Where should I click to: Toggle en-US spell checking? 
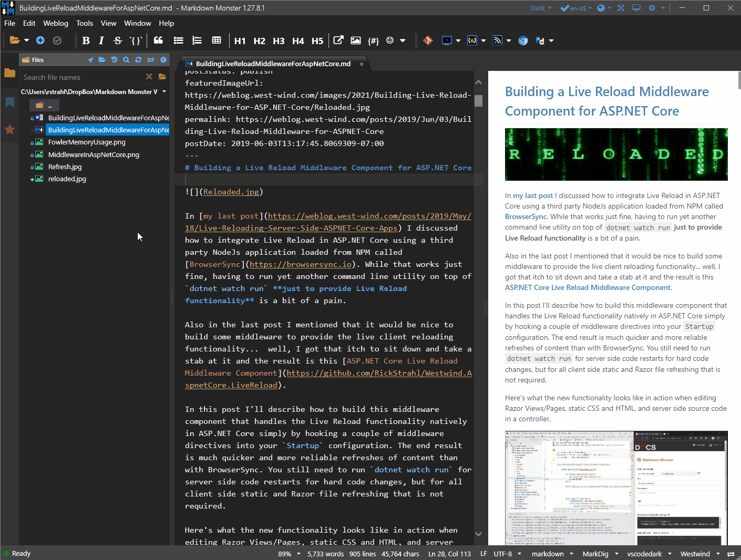pos(575,8)
